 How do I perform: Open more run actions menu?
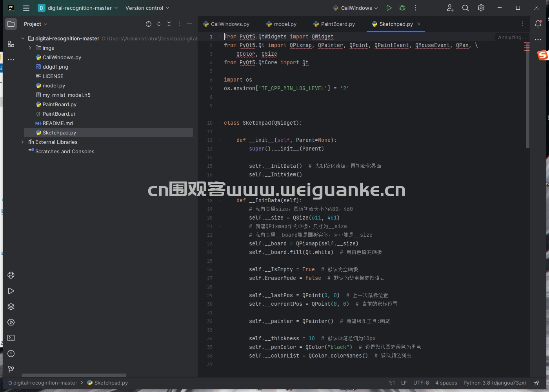tap(416, 8)
